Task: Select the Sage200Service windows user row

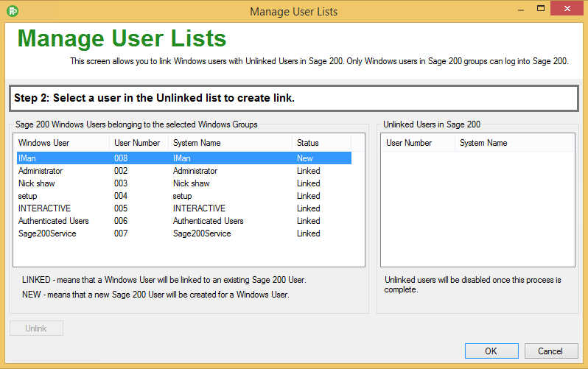Action: click(x=183, y=233)
